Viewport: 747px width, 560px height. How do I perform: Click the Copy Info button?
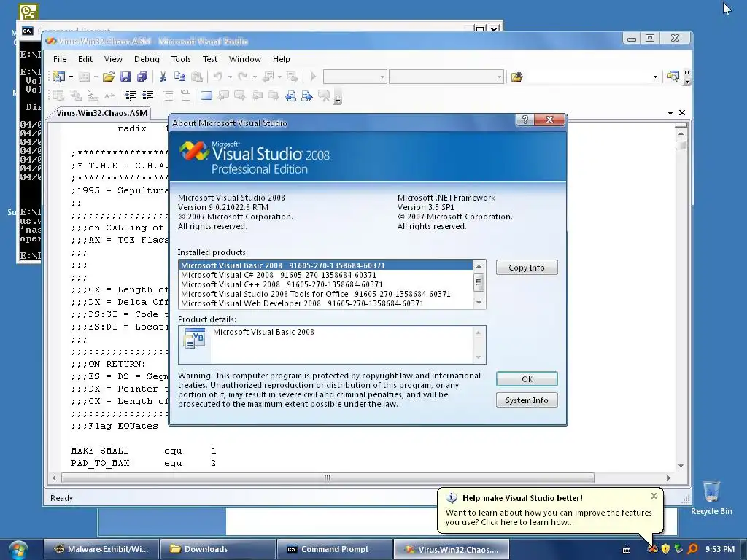527,268
